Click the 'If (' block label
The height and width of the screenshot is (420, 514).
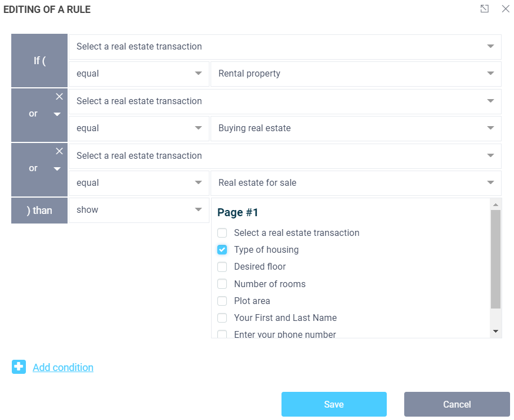39,60
